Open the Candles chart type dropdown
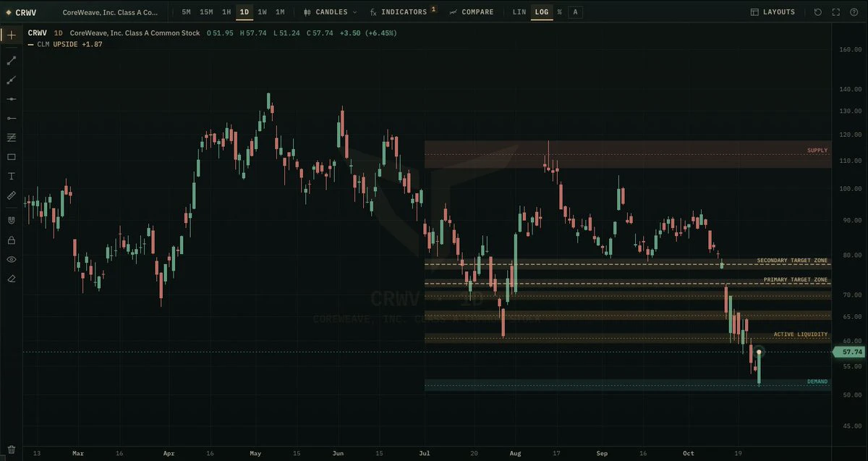868x461 pixels. pos(331,12)
